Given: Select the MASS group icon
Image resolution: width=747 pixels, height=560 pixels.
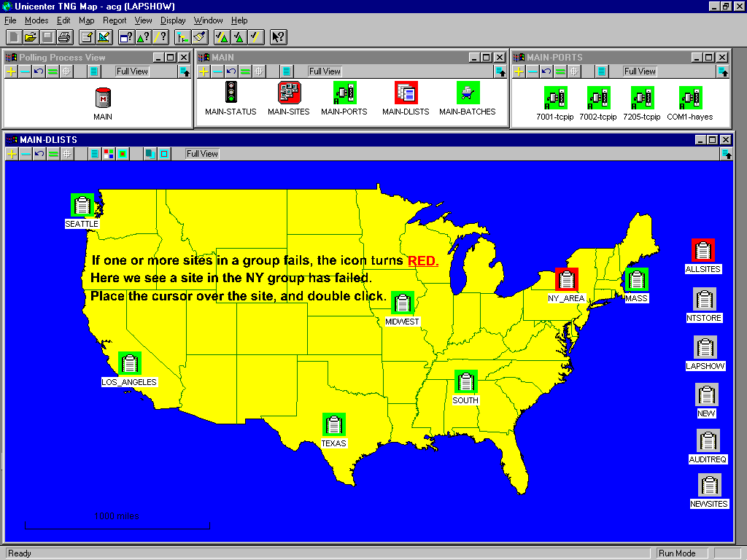Looking at the screenshot, I should point(636,279).
